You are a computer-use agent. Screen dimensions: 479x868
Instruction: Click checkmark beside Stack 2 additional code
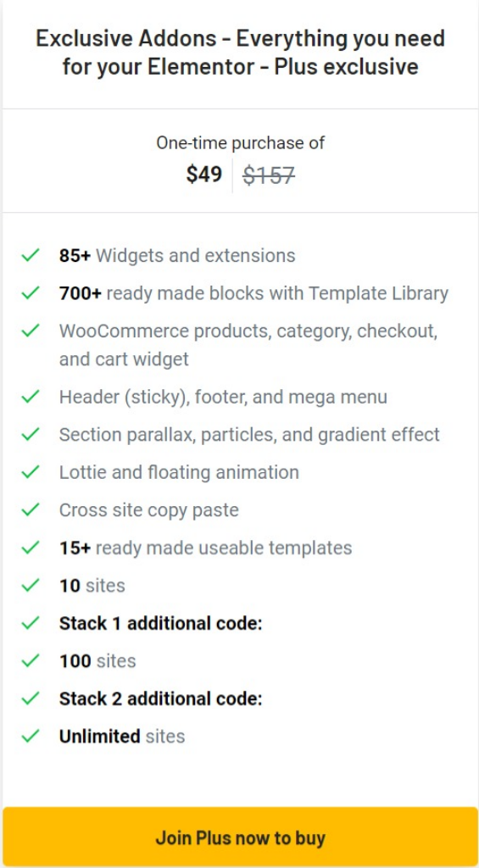(x=30, y=698)
